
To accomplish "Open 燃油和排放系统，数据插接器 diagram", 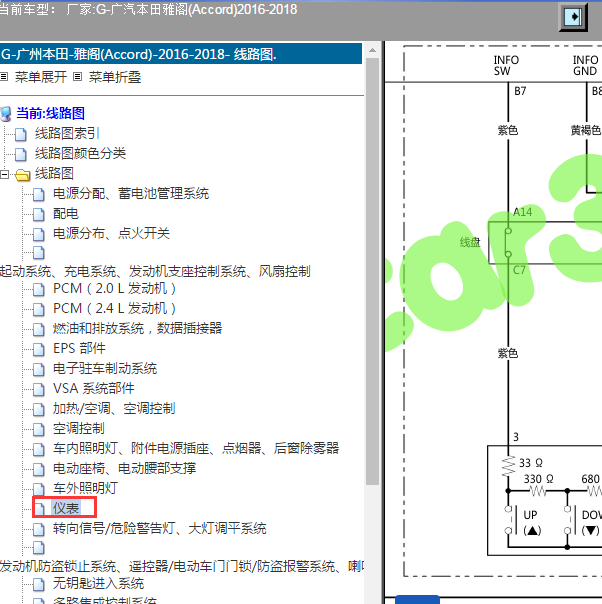I will 137,328.
